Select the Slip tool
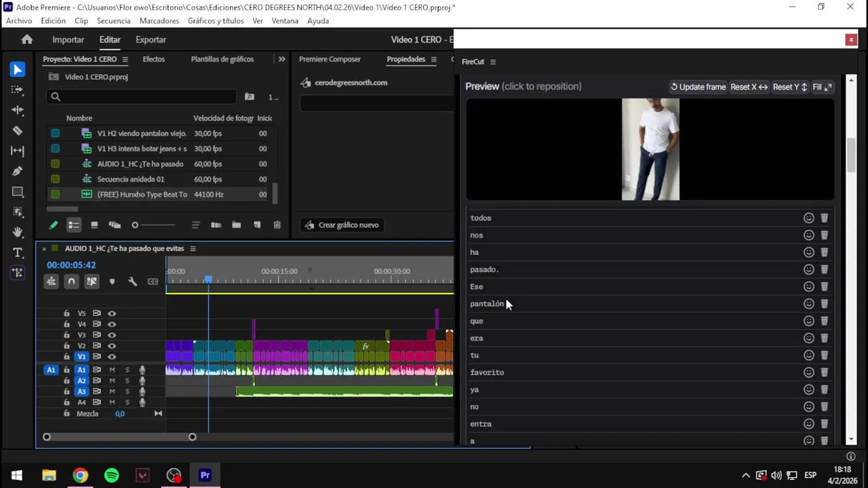This screenshot has width=868, height=488. click(x=18, y=150)
